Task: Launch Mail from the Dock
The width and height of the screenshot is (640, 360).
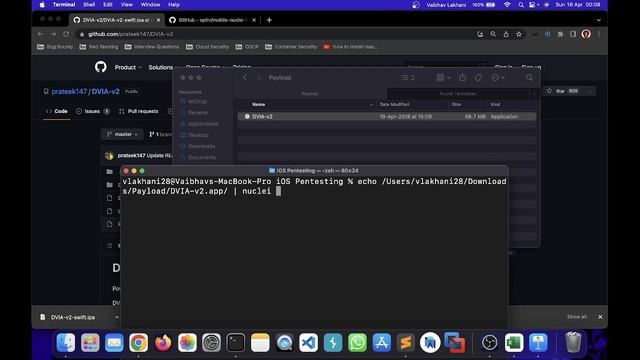Action: click(114, 342)
